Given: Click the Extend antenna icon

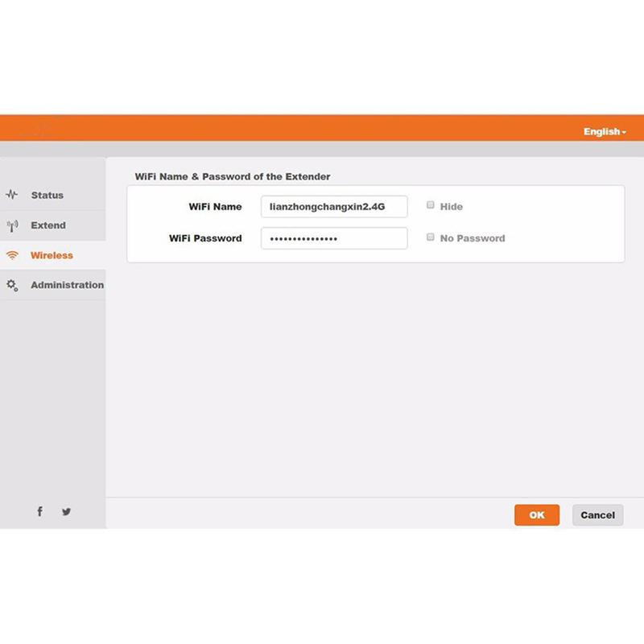Looking at the screenshot, I should pyautogui.click(x=11, y=225).
